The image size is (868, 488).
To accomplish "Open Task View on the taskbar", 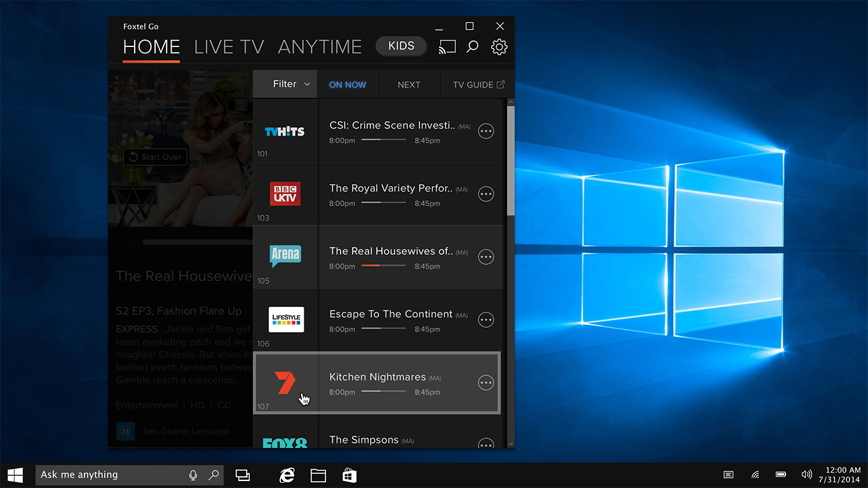I will tap(243, 475).
